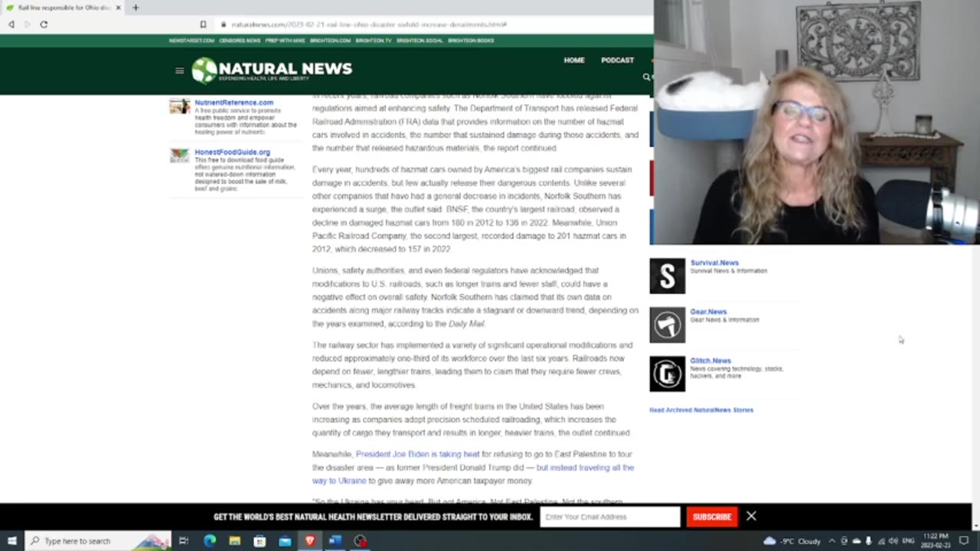Expand the hidden system tray icons chevron
The image size is (980, 551).
point(832,541)
